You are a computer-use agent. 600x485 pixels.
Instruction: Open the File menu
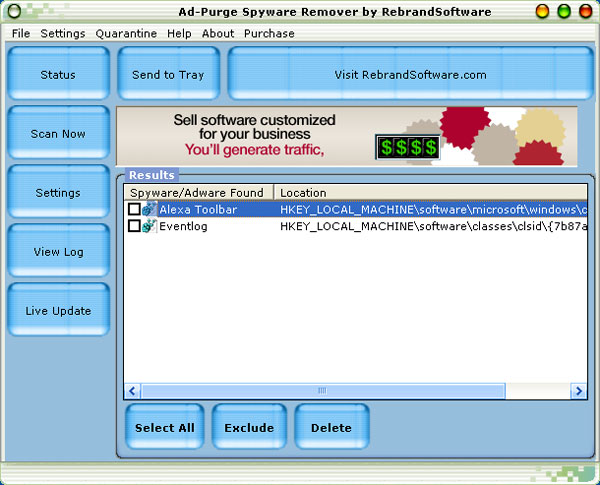point(21,34)
